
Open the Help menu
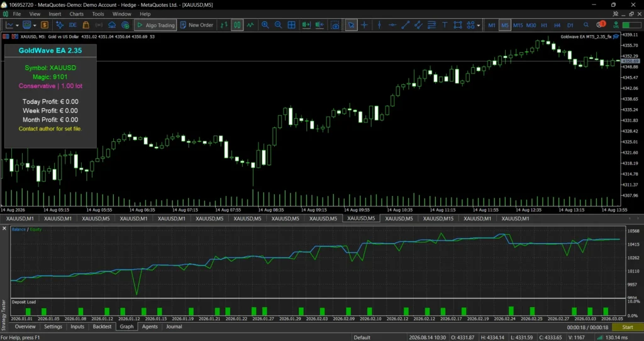(145, 14)
